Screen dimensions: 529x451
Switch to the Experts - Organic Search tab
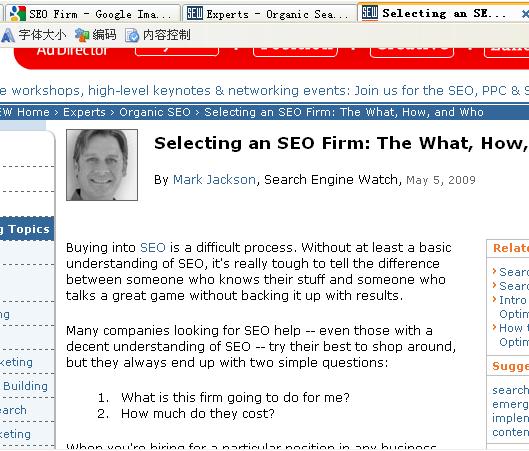coord(269,14)
